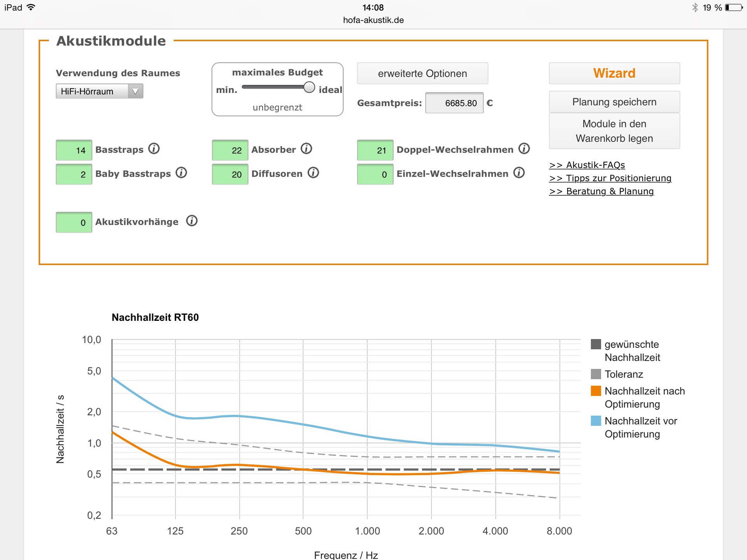Open the Akustik-FAQs link
This screenshot has width=747, height=560.
click(x=587, y=165)
